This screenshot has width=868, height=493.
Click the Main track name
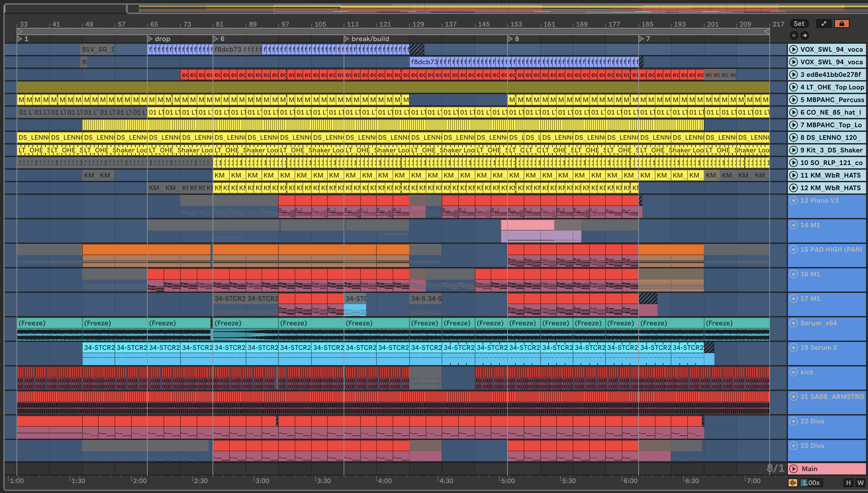pos(809,468)
